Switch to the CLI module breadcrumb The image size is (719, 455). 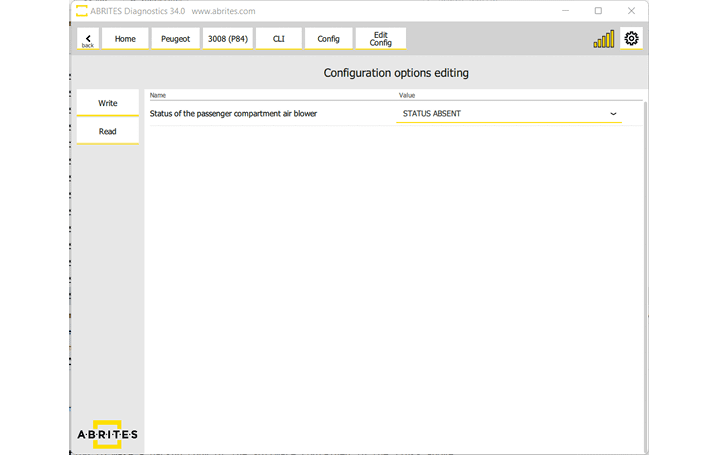point(279,39)
